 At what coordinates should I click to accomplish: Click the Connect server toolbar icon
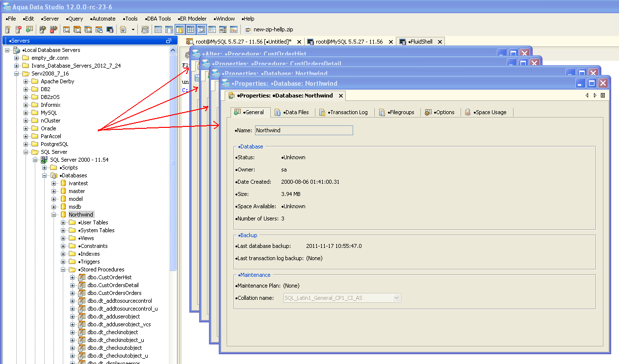(x=43, y=29)
